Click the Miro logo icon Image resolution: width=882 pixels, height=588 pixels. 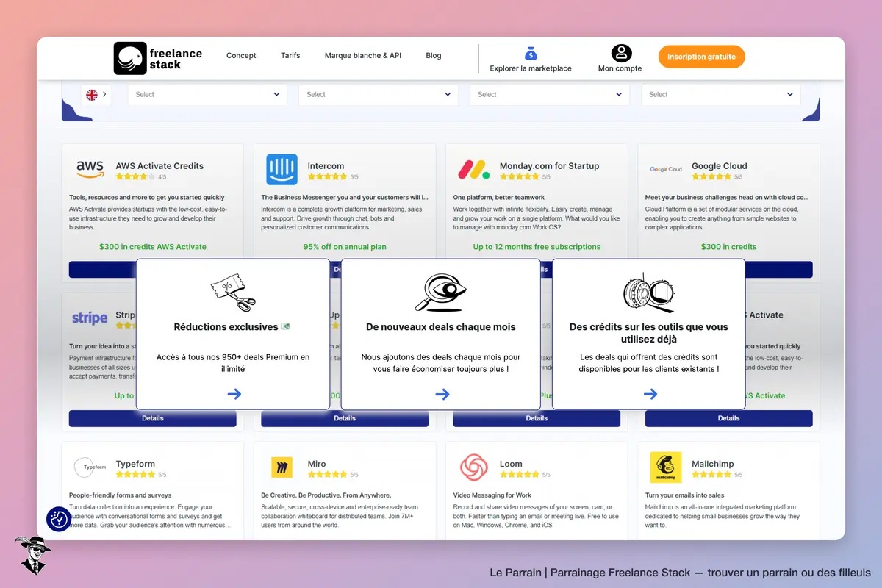[282, 467]
